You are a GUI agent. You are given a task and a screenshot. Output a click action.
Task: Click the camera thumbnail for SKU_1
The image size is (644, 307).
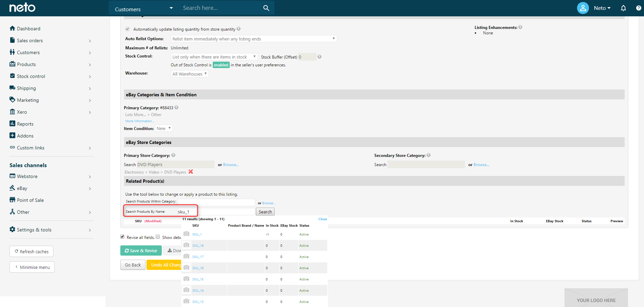(186, 234)
